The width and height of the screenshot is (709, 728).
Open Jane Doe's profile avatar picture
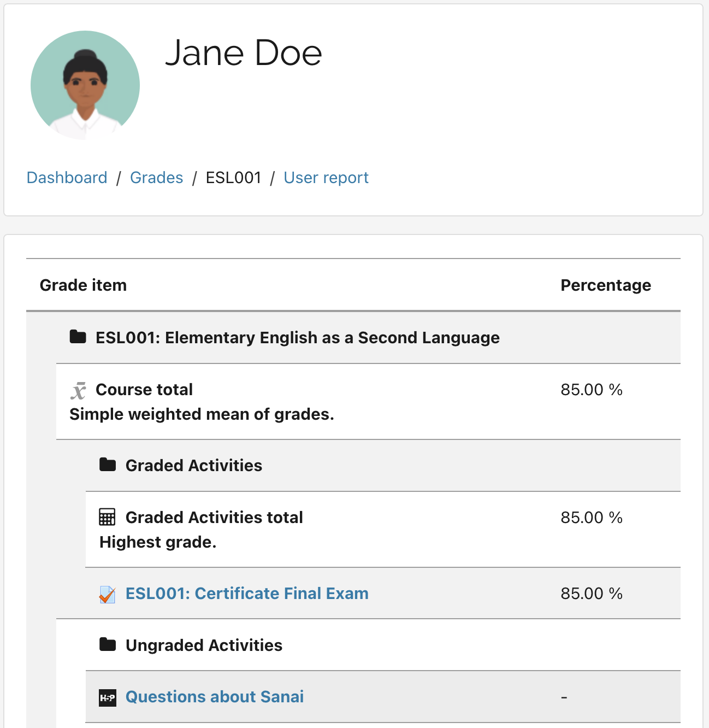click(x=85, y=85)
